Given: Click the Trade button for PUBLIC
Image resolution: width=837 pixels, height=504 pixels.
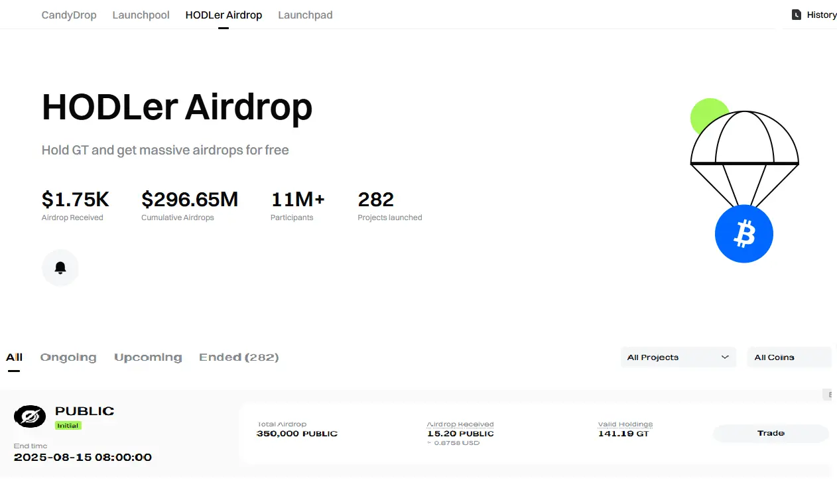Looking at the screenshot, I should pos(771,433).
